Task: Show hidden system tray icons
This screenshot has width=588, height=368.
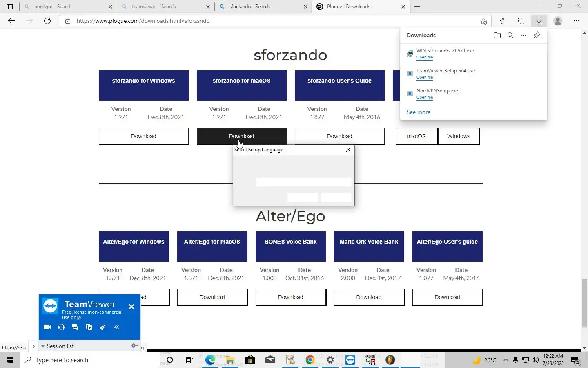Action: click(506, 360)
